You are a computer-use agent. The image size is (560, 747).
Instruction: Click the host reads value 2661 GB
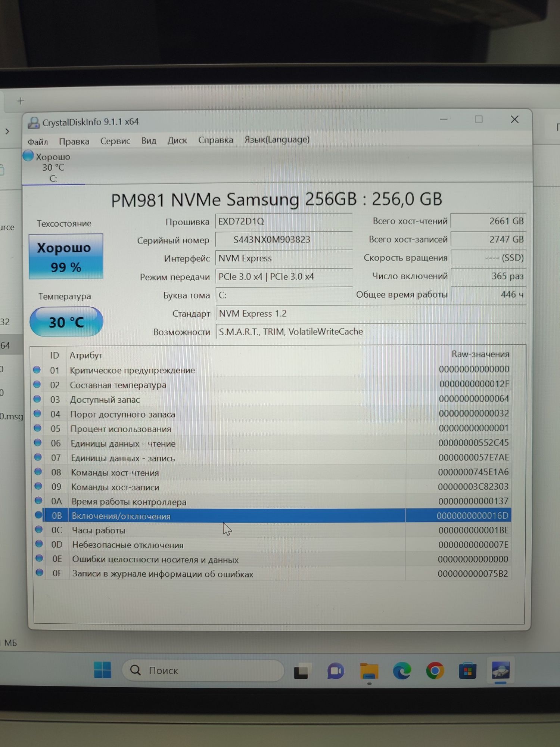pos(488,221)
